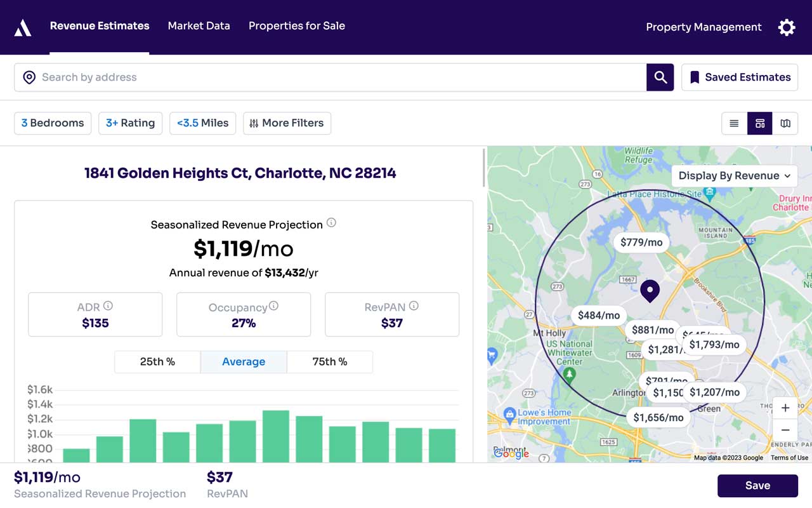Open the Display By Revenue dropdown
The height and width of the screenshot is (508, 812).
734,176
